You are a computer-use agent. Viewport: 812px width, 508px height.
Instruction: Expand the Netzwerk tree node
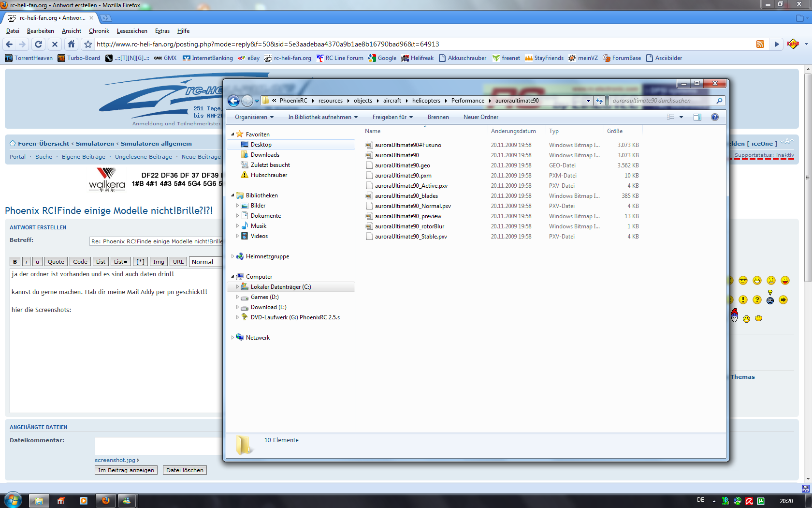tap(232, 338)
